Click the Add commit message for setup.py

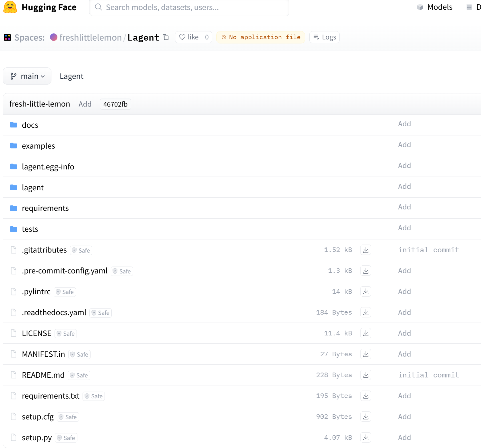pyautogui.click(x=404, y=437)
